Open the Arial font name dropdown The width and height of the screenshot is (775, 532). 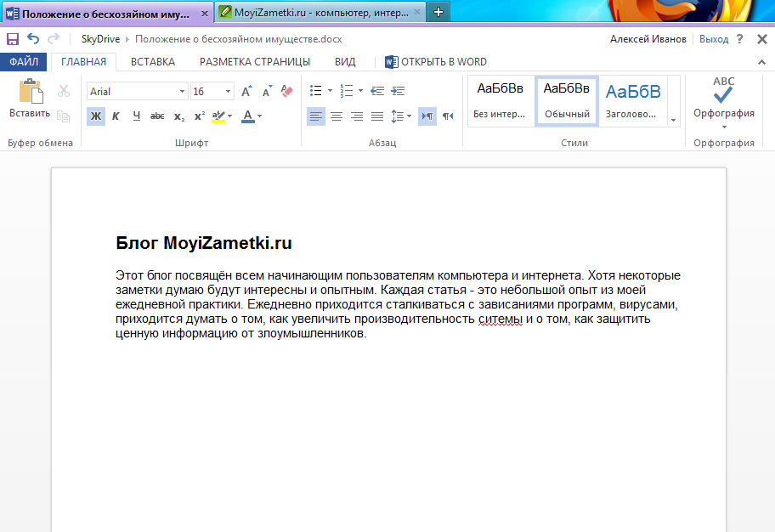click(x=182, y=92)
